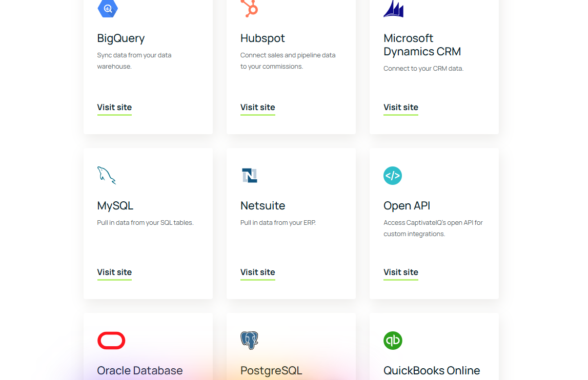
Task: Click 'Pull in data from your SQL tables.'
Action: tap(145, 223)
